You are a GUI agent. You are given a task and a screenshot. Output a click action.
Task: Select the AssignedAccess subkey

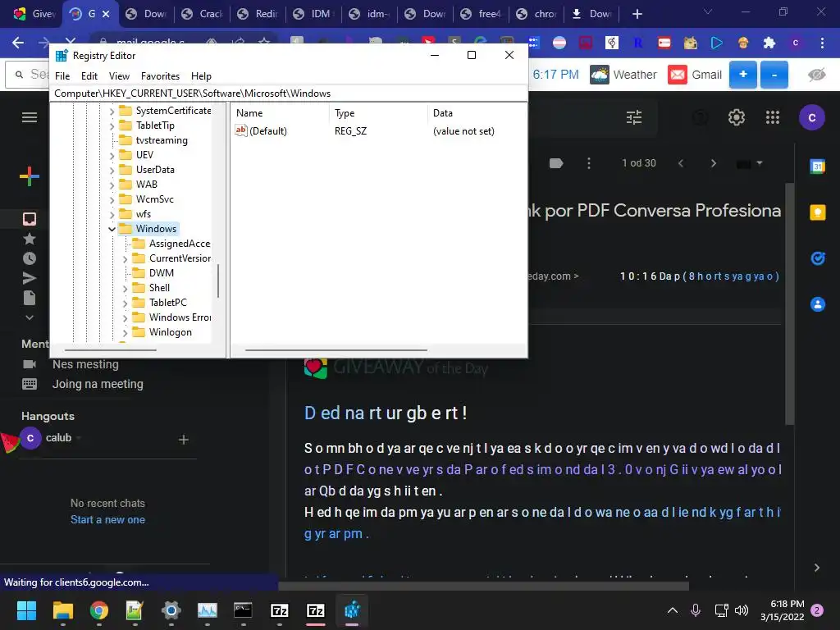[x=180, y=243]
